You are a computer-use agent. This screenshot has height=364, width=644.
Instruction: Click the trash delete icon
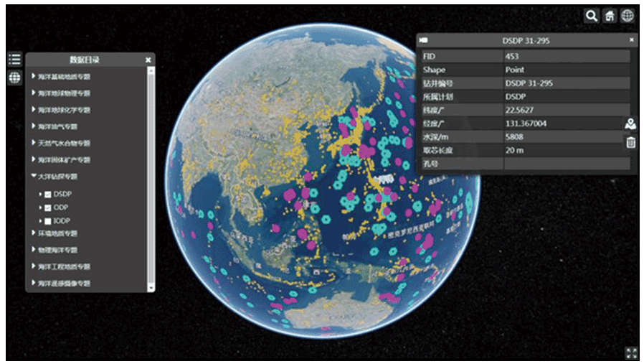(x=630, y=142)
